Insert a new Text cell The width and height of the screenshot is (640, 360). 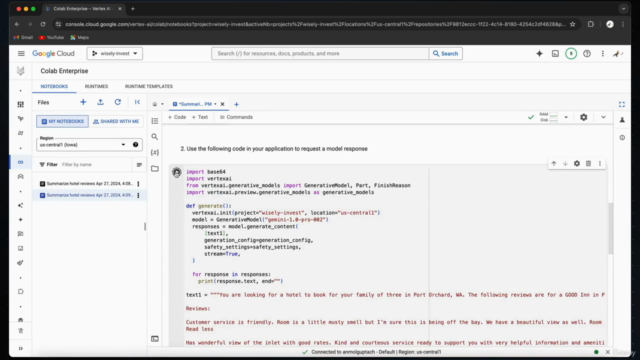pos(200,117)
